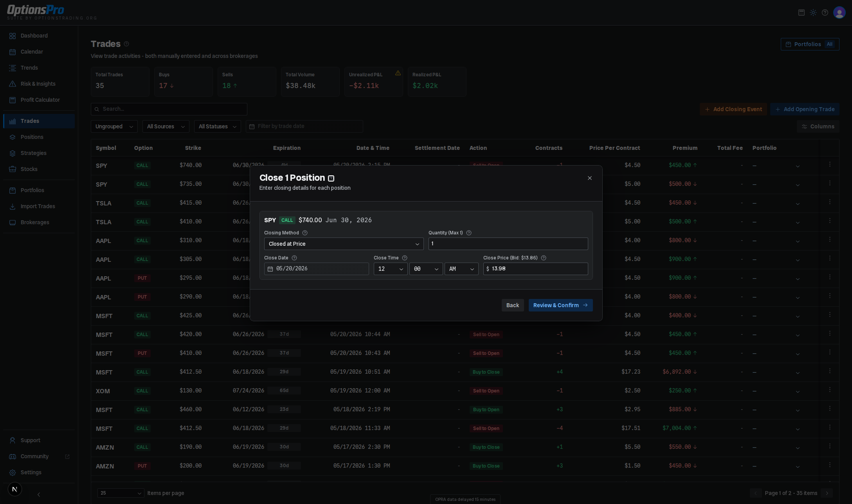Click the Unrealized P&L warning triangle icon
The image size is (852, 504).
tap(398, 73)
